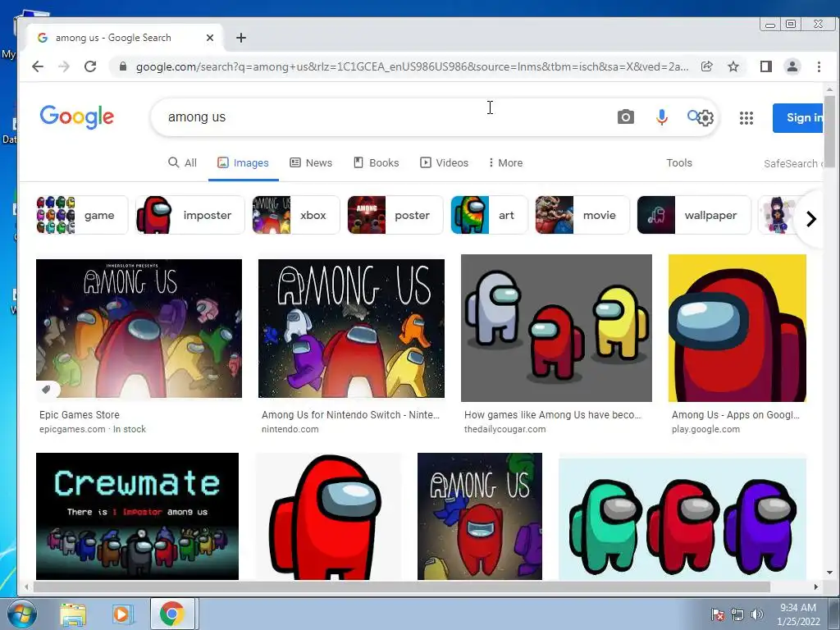
Task: Switch to the Videos tab
Action: pos(444,163)
